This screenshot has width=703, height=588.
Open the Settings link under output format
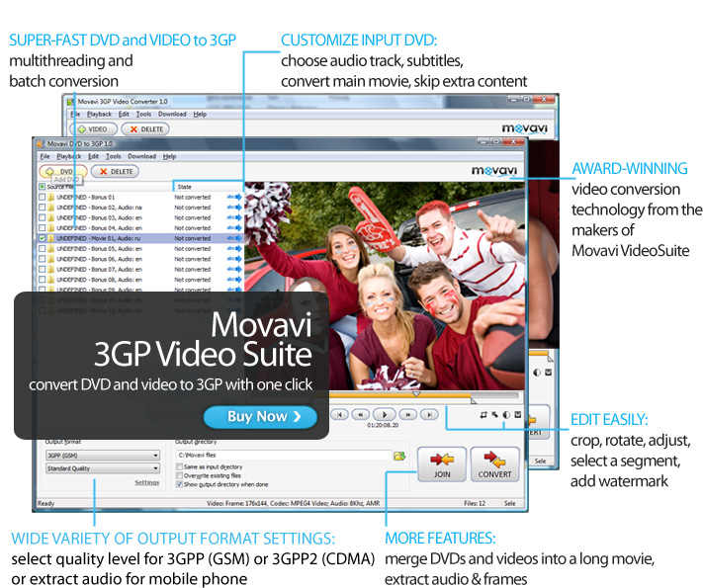coord(147,482)
